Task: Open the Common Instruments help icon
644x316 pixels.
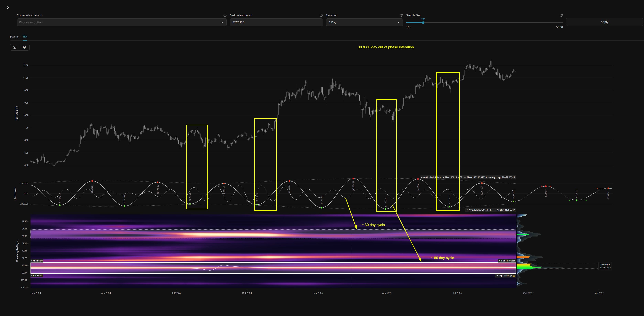Action: point(225,15)
